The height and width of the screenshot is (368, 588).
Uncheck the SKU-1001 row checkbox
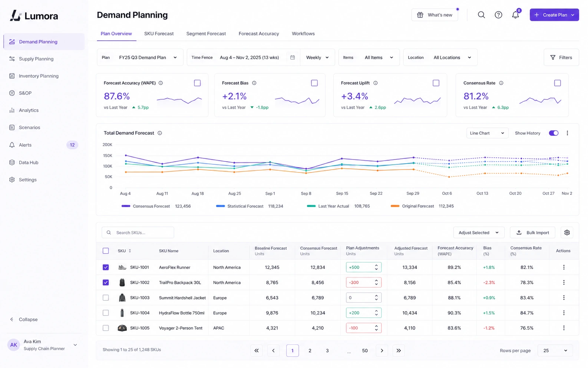pyautogui.click(x=106, y=267)
